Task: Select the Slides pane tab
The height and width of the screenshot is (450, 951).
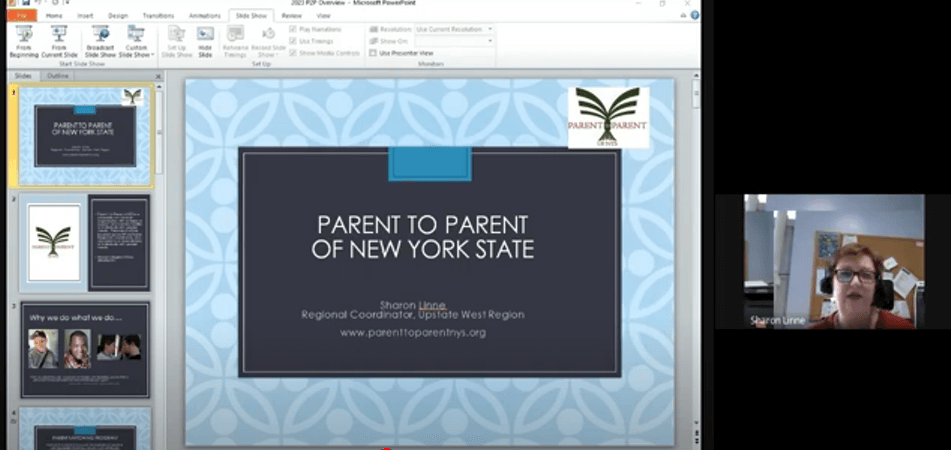Action: (x=23, y=76)
